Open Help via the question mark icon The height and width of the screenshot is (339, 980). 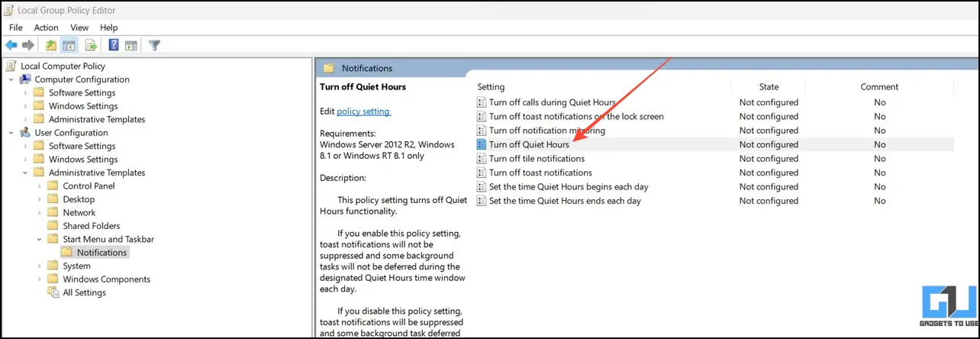pyautogui.click(x=113, y=45)
